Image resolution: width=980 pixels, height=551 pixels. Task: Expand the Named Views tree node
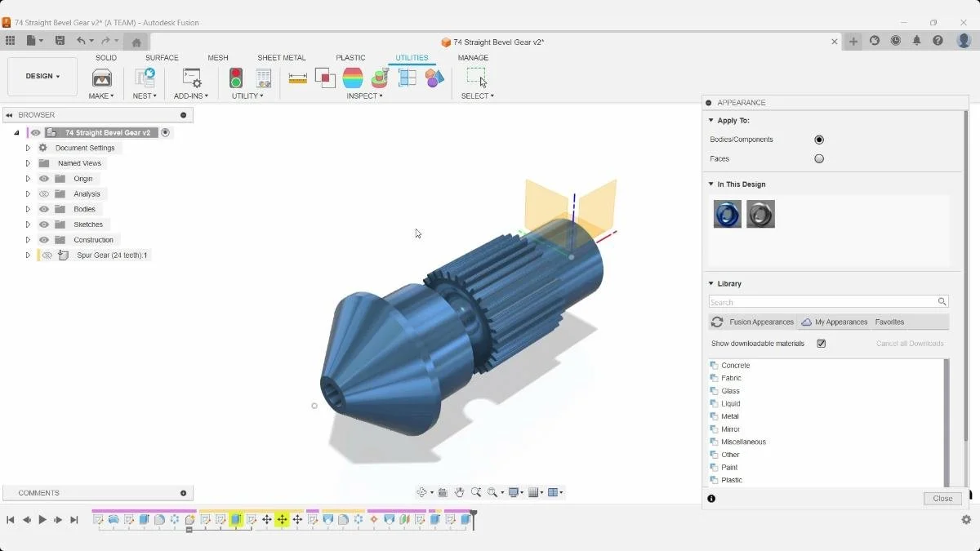(28, 163)
